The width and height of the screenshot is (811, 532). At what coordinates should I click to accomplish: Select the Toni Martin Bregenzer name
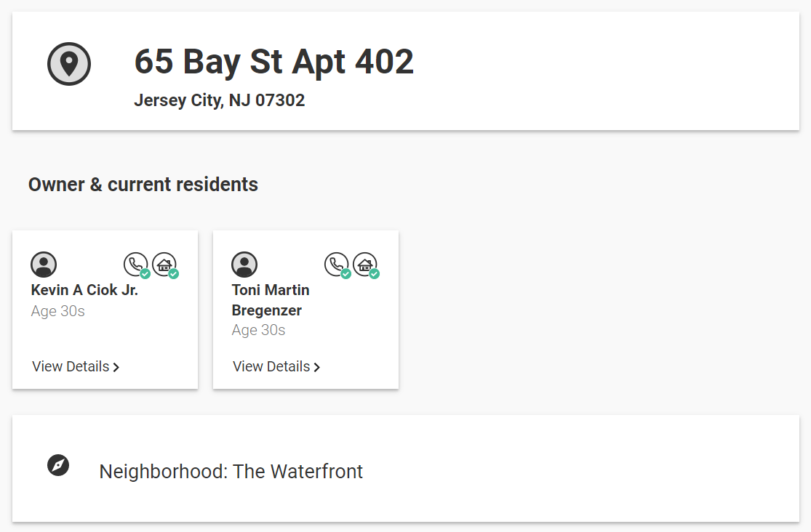271,300
